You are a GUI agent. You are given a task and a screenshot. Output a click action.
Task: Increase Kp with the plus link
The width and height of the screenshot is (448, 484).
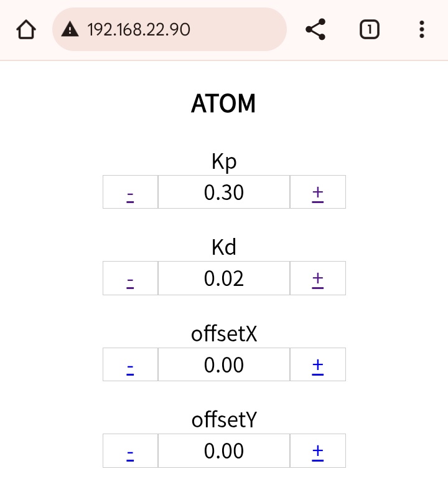[x=318, y=195]
